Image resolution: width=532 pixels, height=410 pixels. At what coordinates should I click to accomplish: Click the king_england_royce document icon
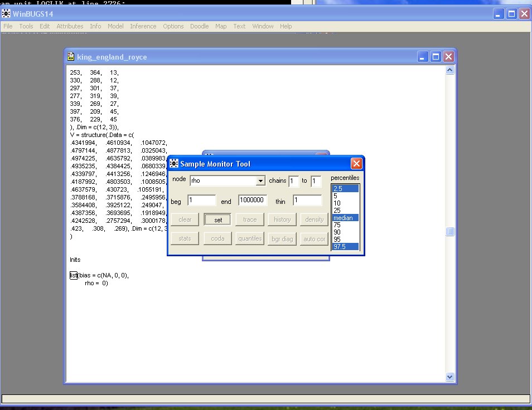coord(71,57)
